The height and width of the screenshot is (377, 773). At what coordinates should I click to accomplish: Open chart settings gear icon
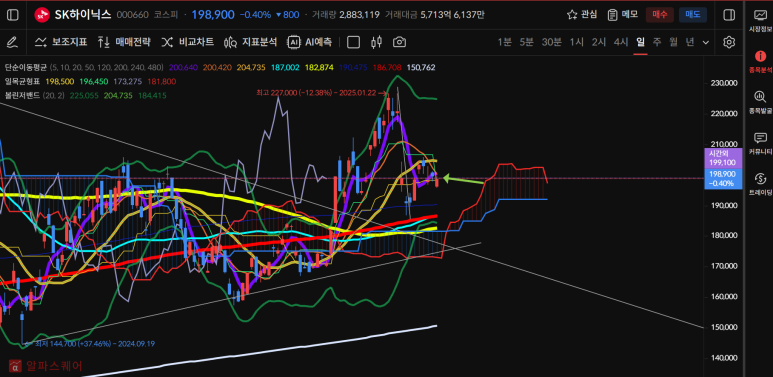point(729,42)
